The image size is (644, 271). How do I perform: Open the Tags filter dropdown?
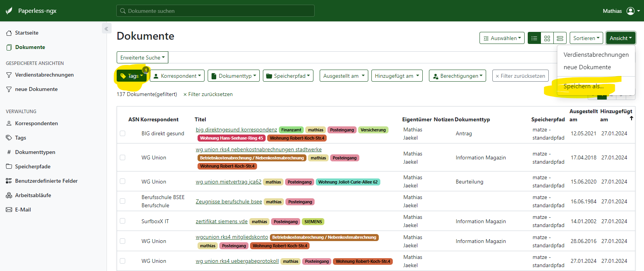click(132, 76)
